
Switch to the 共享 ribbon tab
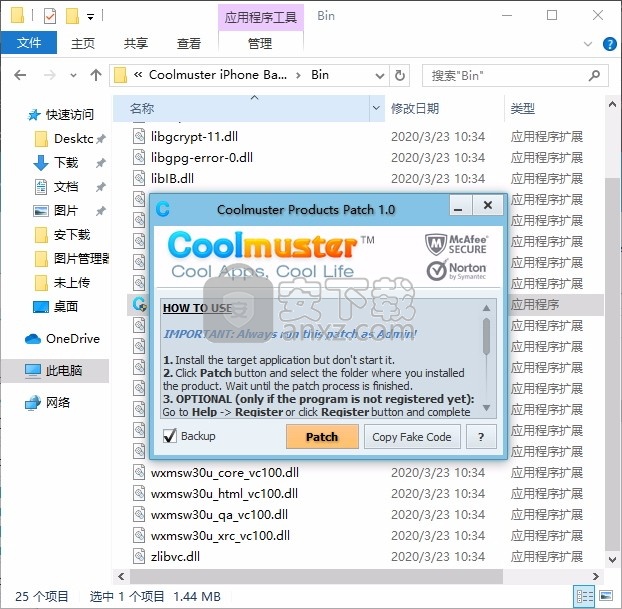coord(136,43)
